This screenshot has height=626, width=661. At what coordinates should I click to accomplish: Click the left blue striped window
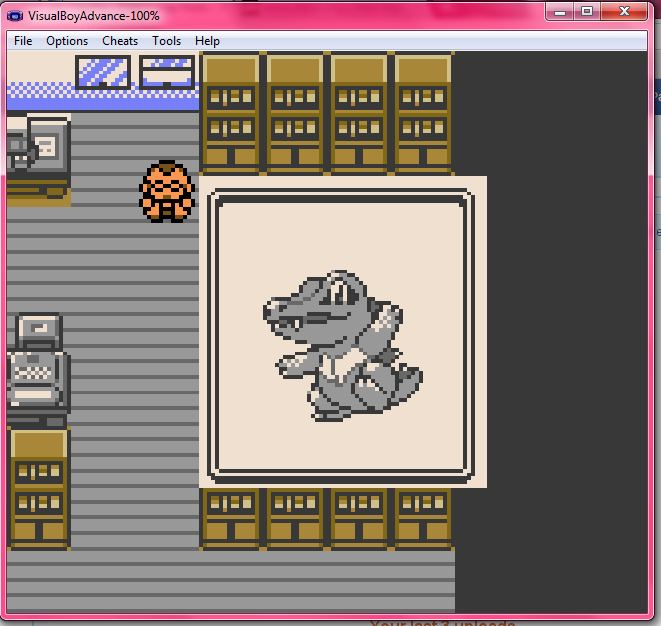(103, 72)
